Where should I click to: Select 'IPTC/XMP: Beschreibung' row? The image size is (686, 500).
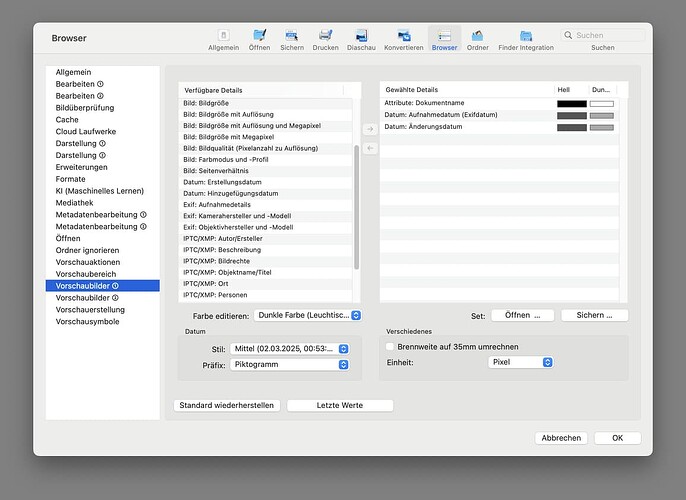click(x=265, y=250)
